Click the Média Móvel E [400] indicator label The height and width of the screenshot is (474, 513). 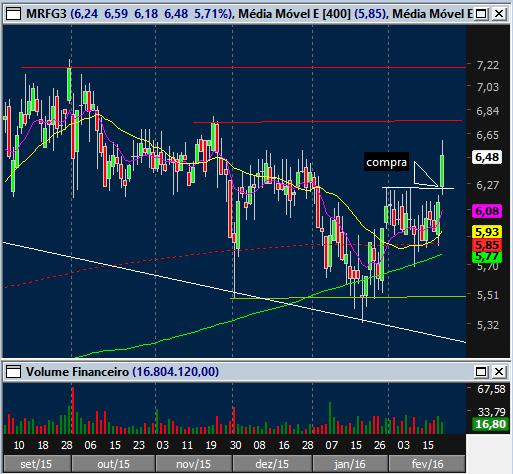click(295, 14)
